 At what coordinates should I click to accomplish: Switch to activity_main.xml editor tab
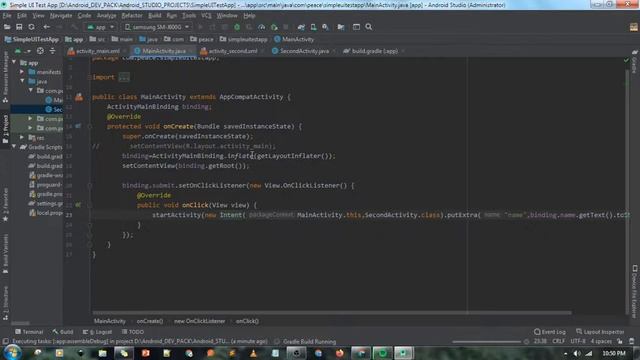coord(98,51)
